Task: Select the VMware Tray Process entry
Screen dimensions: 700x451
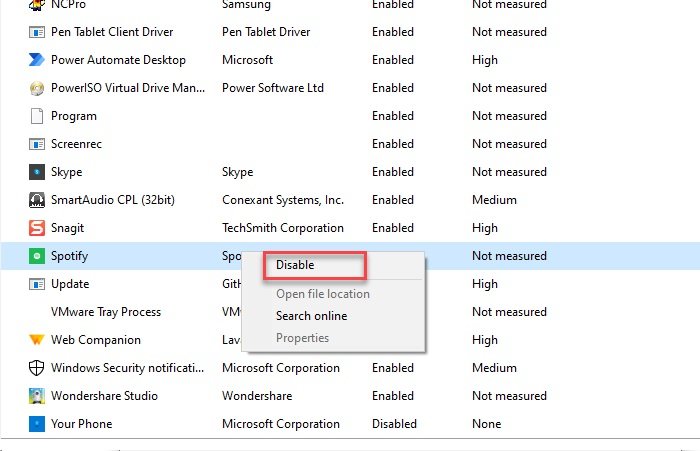Action: 106,312
